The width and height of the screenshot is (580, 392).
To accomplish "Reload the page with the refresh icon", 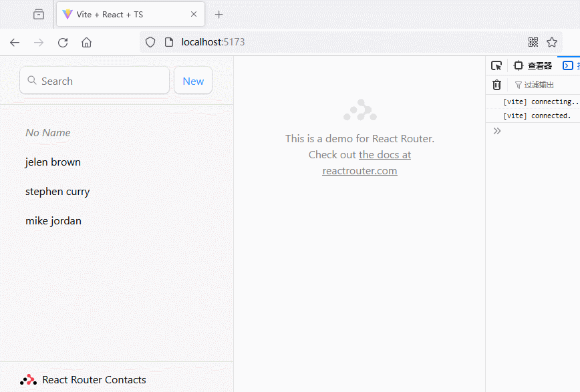I will pos(63,42).
